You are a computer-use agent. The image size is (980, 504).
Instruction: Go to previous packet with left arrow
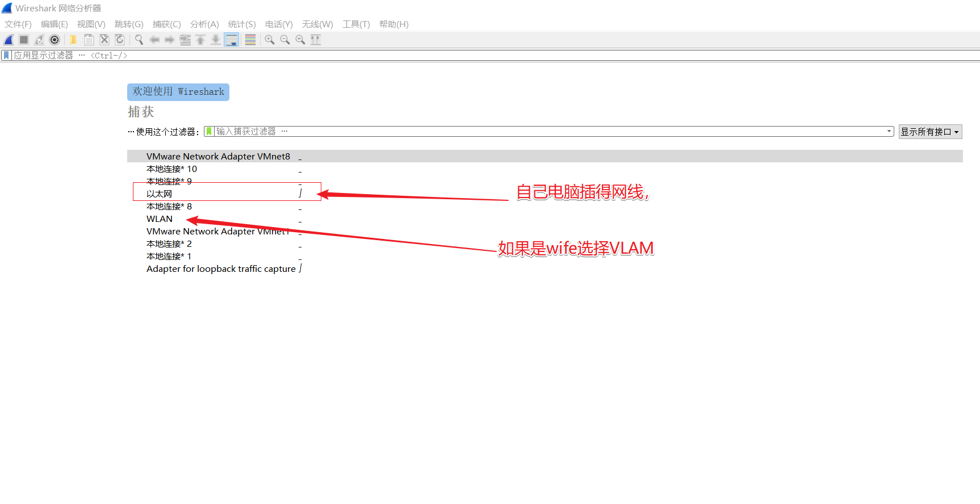point(154,40)
